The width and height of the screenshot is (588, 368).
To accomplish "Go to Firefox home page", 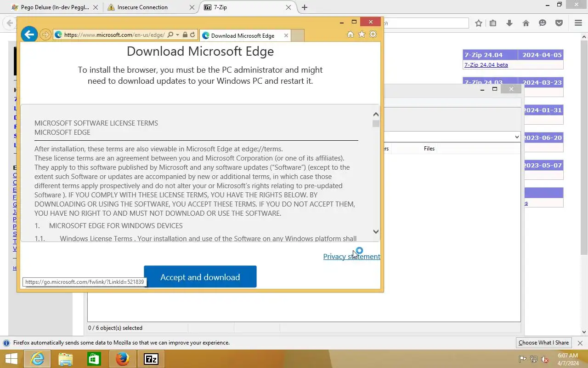I will click(526, 23).
